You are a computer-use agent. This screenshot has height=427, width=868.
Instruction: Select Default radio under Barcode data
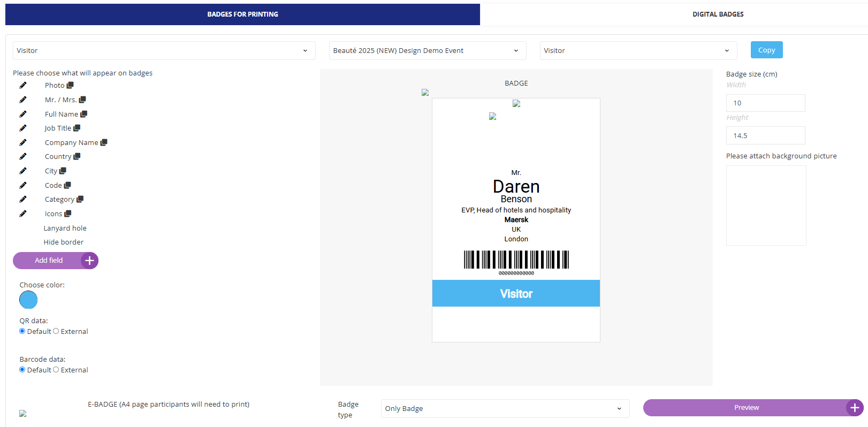(x=22, y=370)
